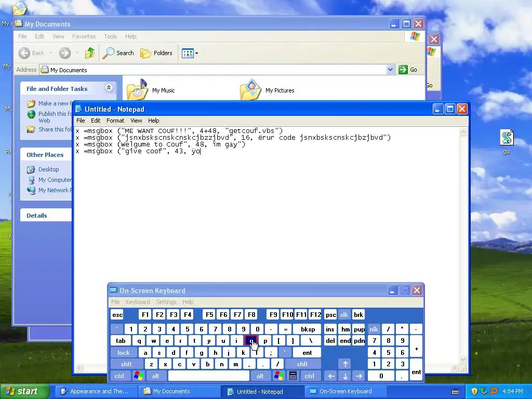The width and height of the screenshot is (532, 399).
Task: Open the My Music folder icon
Action: (137, 89)
